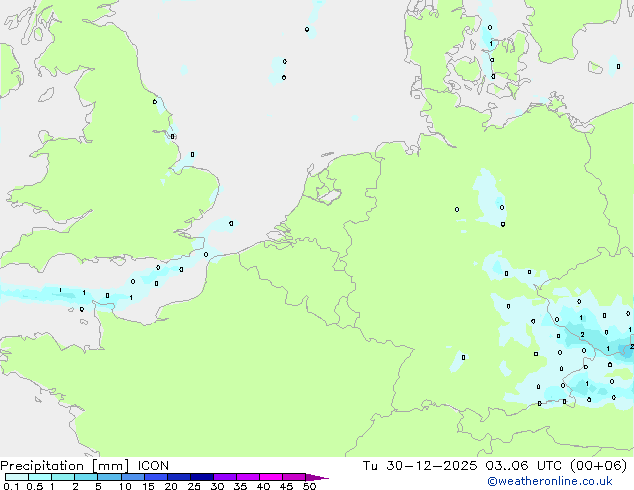Click the '03..06 UTC' time range text
Screen dimensions: 634x490
coord(529,465)
